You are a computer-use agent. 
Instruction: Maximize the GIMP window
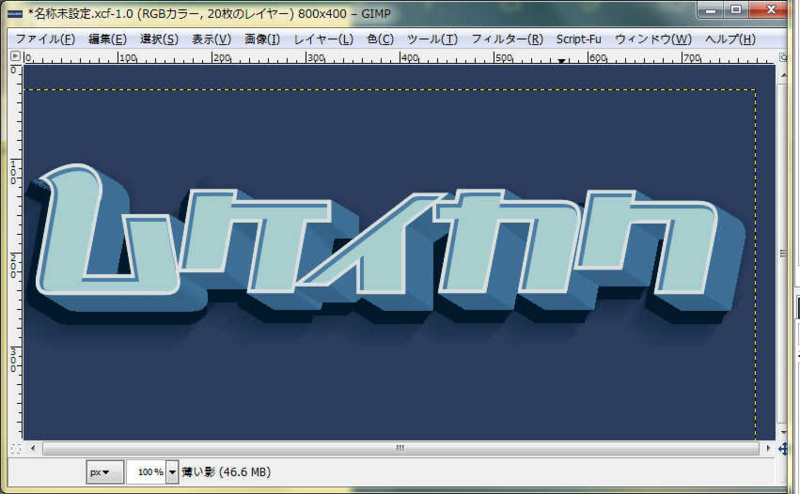(x=736, y=10)
